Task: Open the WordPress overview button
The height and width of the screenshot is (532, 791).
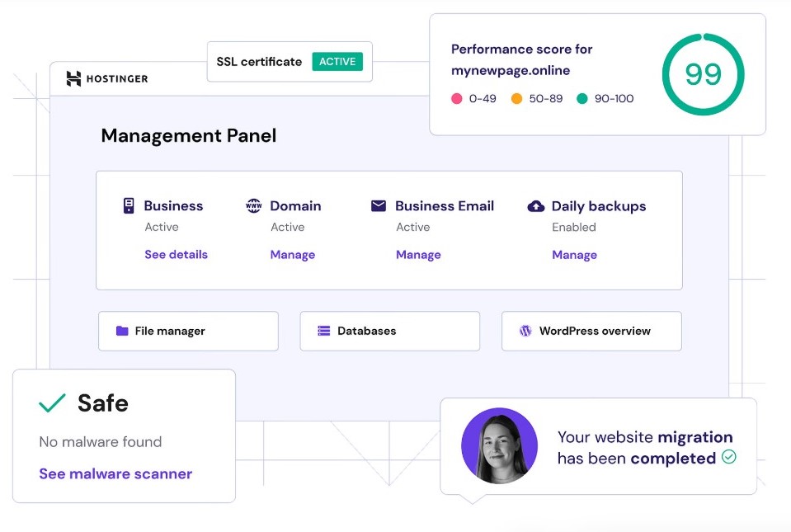Action: coord(591,331)
